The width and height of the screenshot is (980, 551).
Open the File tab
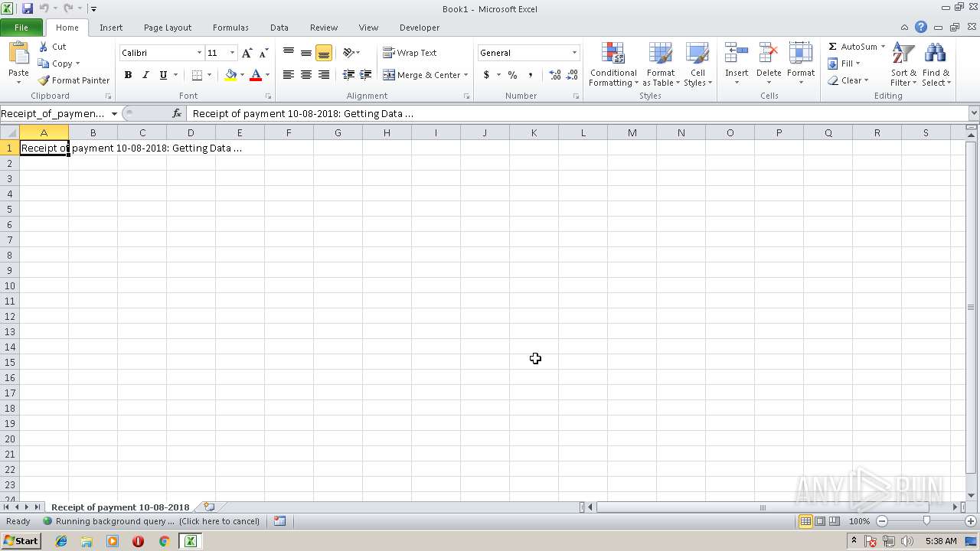21,28
